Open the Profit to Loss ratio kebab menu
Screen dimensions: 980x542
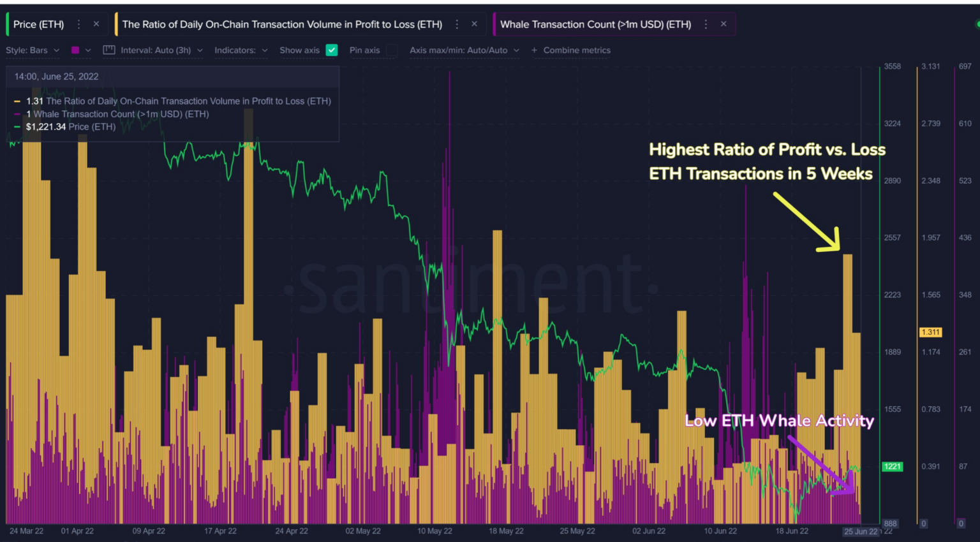[x=457, y=24]
